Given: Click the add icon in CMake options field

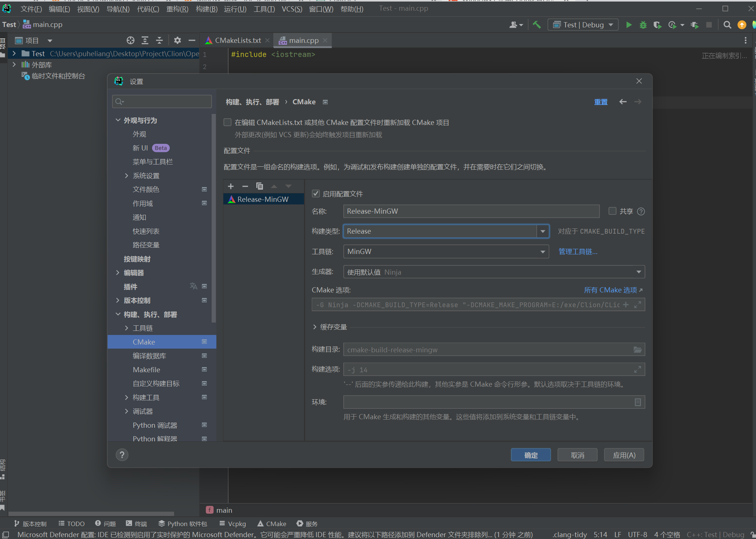Looking at the screenshot, I should click(626, 305).
